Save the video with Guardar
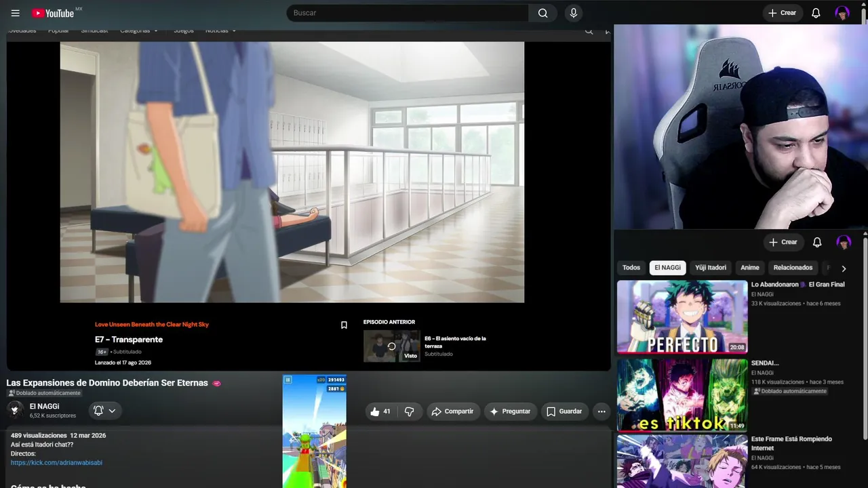 (x=564, y=411)
